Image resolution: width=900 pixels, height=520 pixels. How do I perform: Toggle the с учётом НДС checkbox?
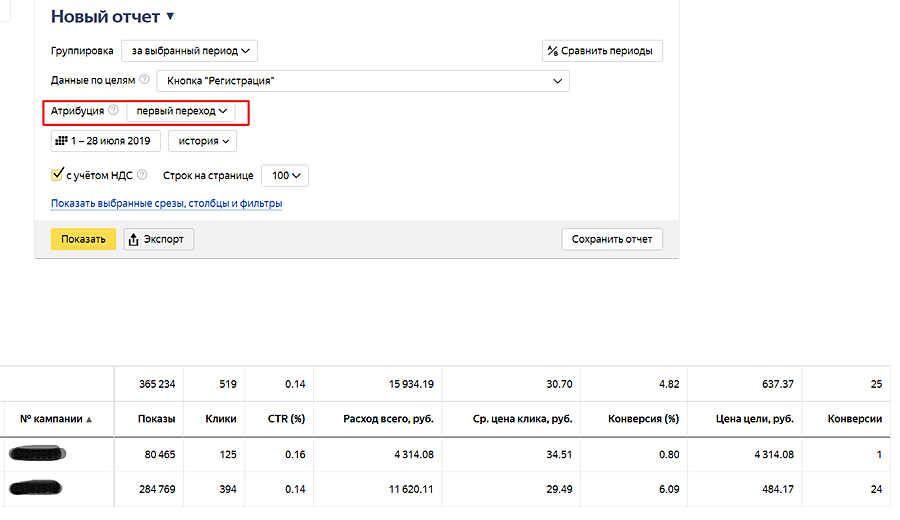(x=57, y=175)
